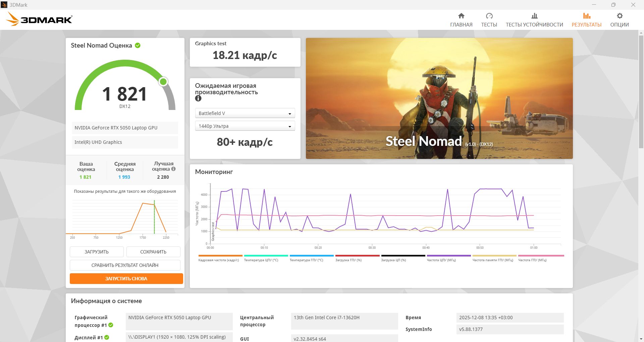Click the GUI version v2.32.8454 s64
The width and height of the screenshot is (644, 342).
(344, 338)
